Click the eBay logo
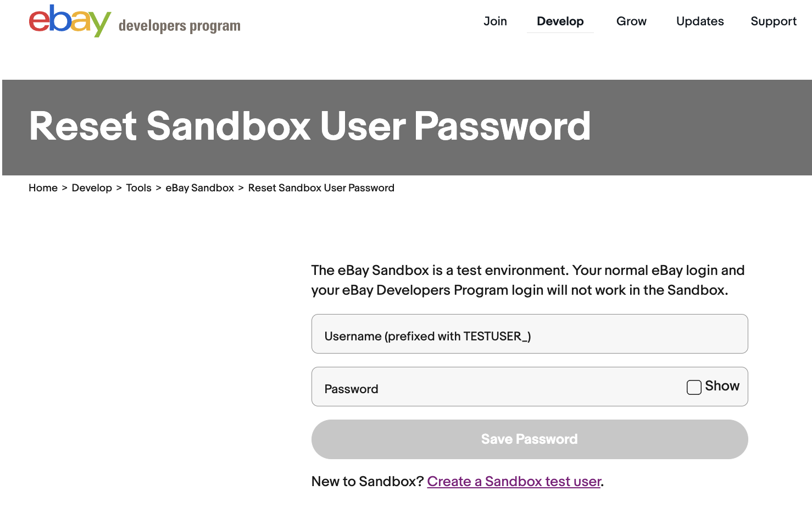The width and height of the screenshot is (812, 507). 70,21
